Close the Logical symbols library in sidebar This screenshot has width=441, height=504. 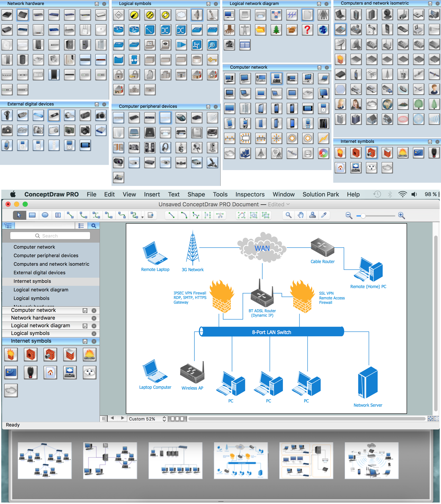(94, 334)
